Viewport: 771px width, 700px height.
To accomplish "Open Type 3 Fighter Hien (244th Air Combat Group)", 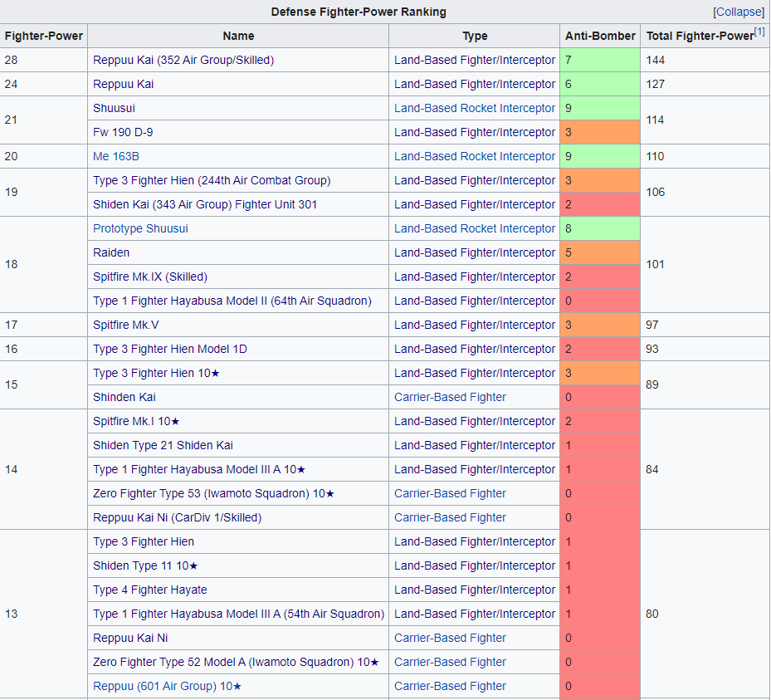I will point(212,180).
